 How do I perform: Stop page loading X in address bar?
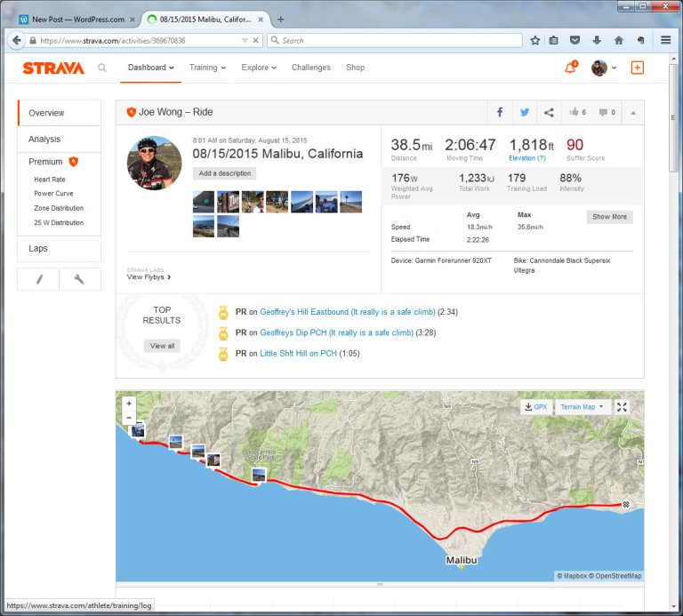coord(256,41)
